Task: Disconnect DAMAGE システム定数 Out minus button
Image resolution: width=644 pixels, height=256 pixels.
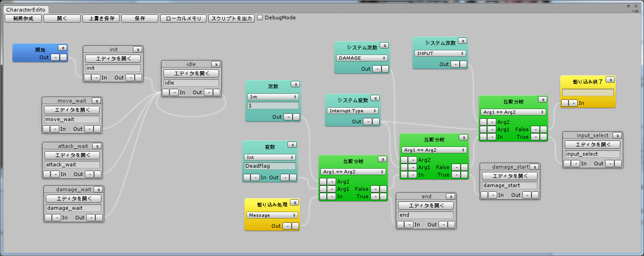Action: tap(377, 69)
